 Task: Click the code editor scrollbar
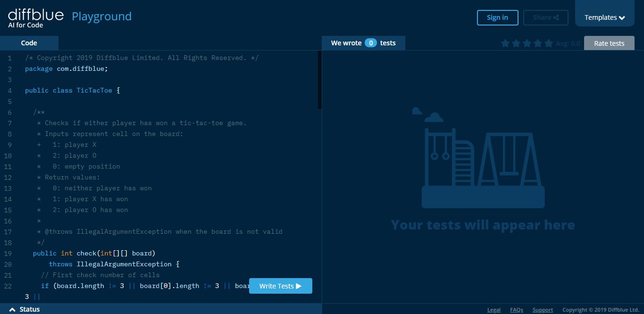(319, 78)
